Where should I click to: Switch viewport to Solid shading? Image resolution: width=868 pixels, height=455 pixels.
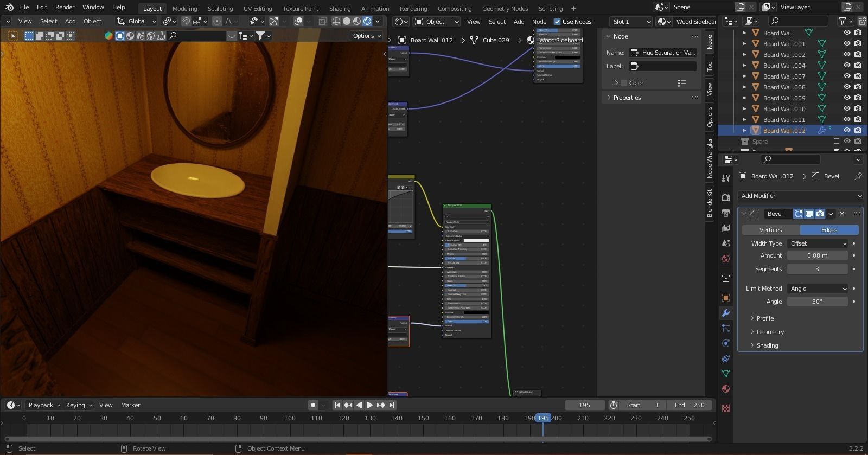347,21
